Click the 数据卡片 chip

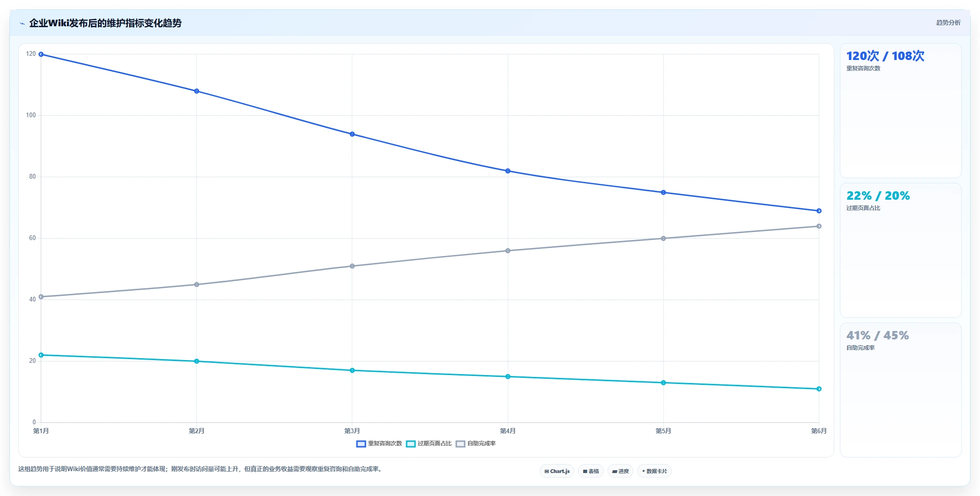pyautogui.click(x=654, y=471)
